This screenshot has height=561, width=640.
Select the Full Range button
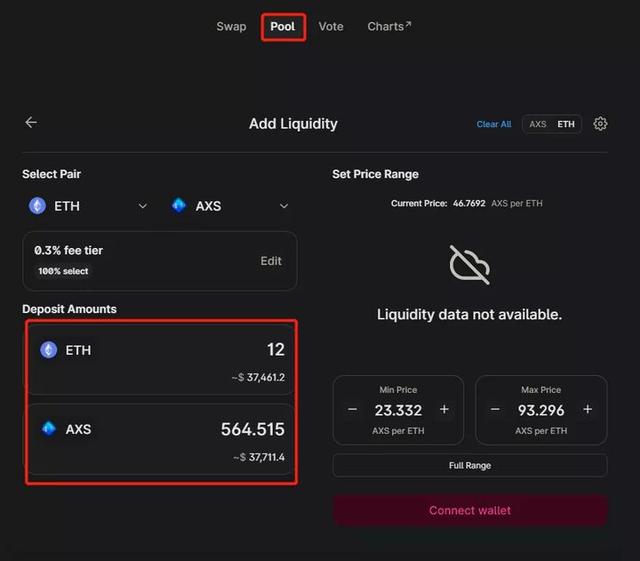click(470, 465)
